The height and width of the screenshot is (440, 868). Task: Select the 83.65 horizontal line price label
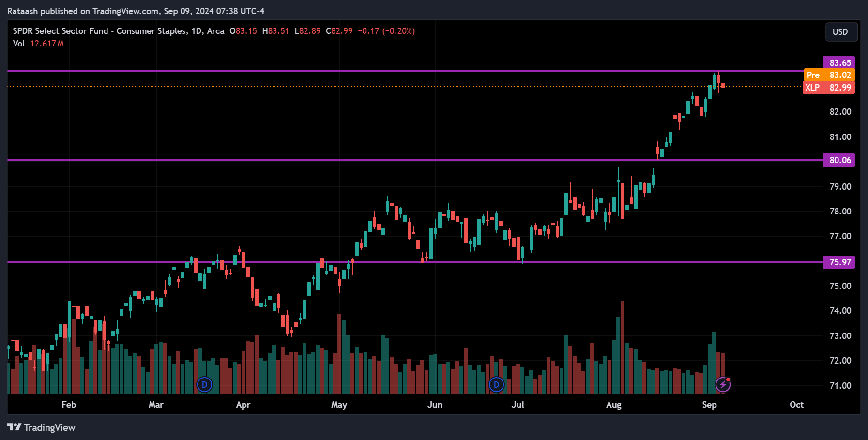839,62
